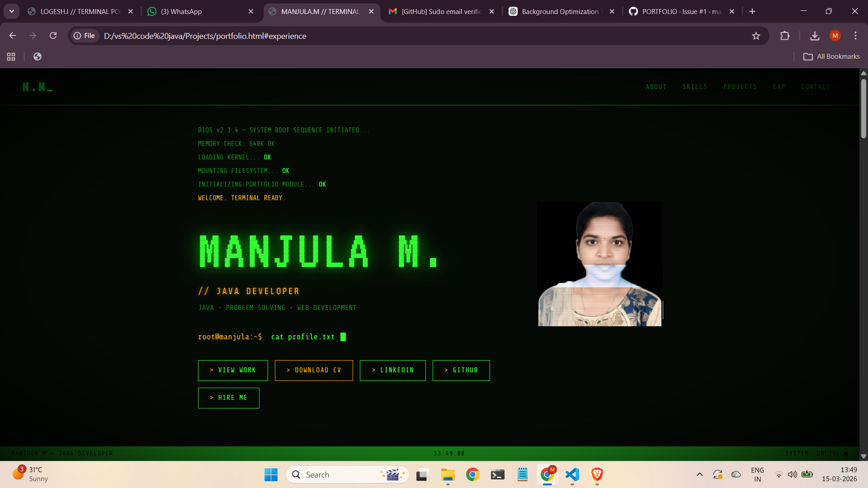Open the Chrome profile avatar M
The width and height of the screenshot is (868, 488).
(835, 36)
